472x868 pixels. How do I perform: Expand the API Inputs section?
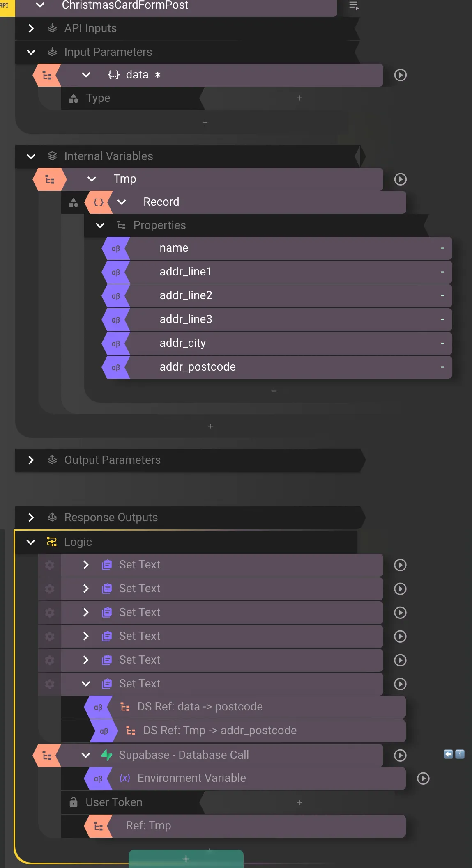[31, 28]
